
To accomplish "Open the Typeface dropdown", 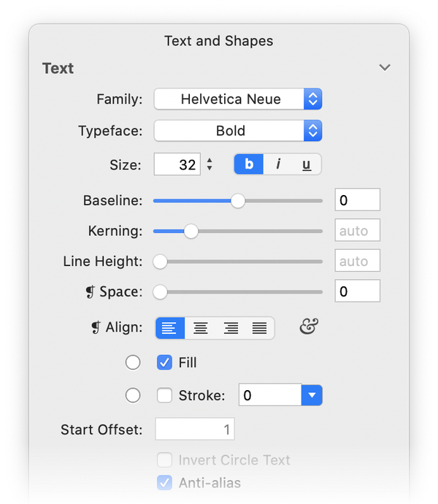I will tap(238, 131).
